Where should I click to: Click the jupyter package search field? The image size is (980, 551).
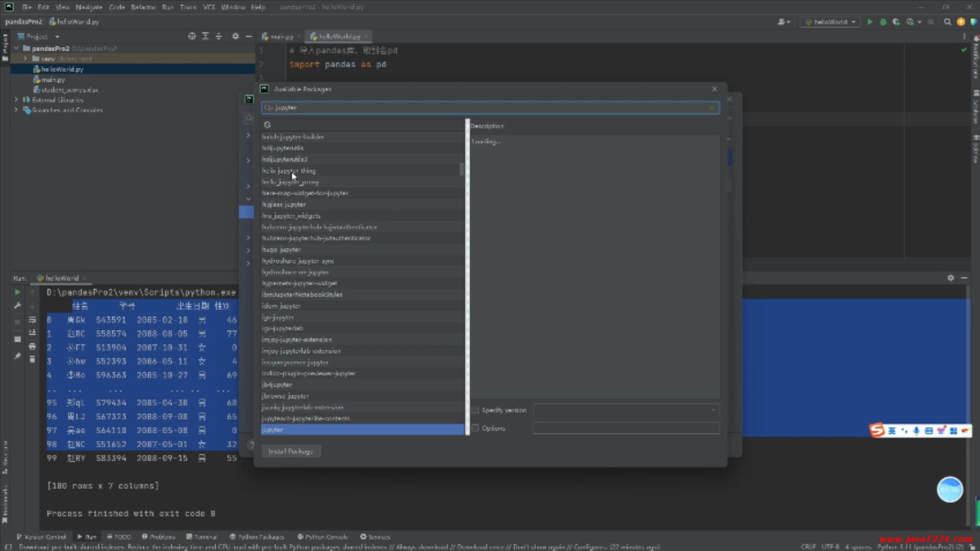point(490,108)
